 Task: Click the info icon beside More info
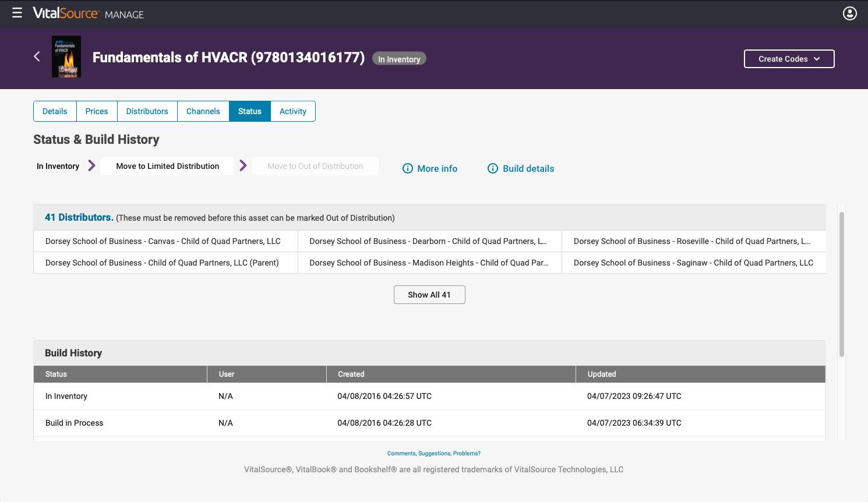click(408, 168)
